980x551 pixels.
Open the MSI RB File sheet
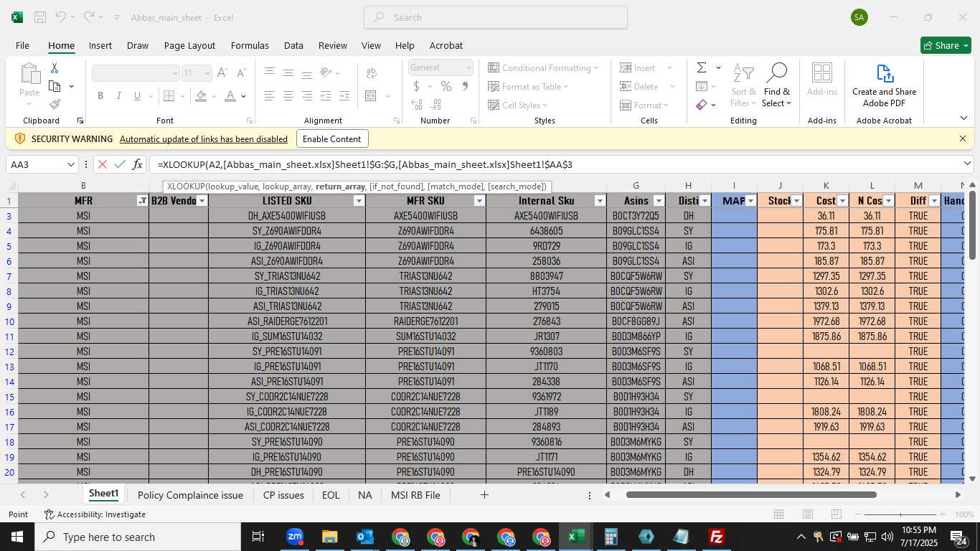click(415, 495)
